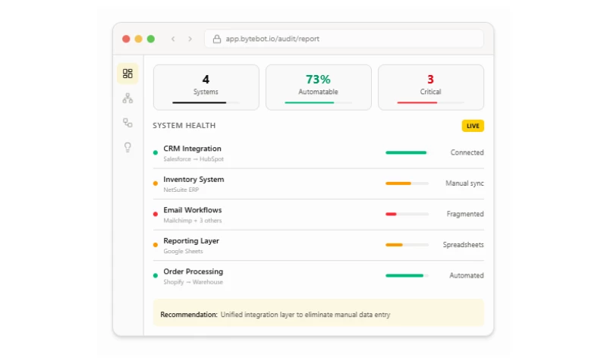
Task: Open the 4 Systems summary card
Action: point(206,87)
